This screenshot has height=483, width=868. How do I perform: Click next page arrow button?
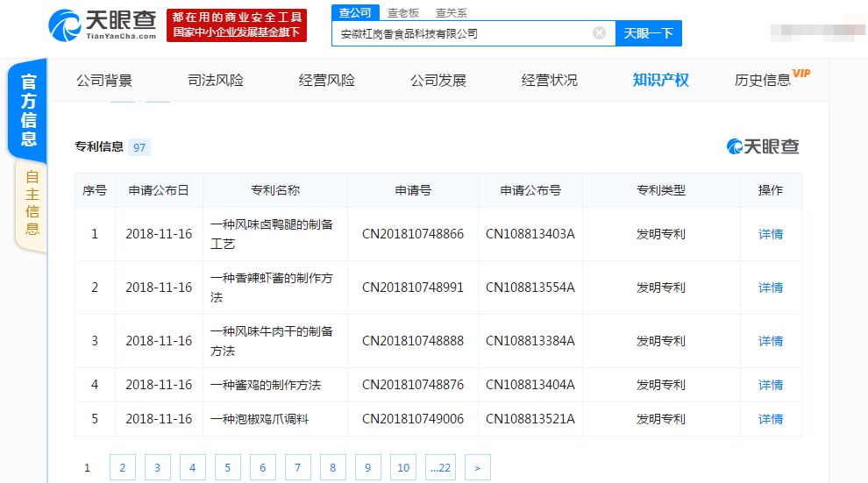(x=477, y=468)
